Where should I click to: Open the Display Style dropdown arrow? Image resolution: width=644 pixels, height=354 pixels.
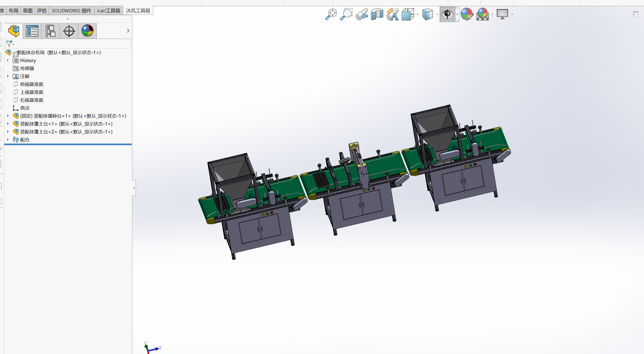[437, 15]
